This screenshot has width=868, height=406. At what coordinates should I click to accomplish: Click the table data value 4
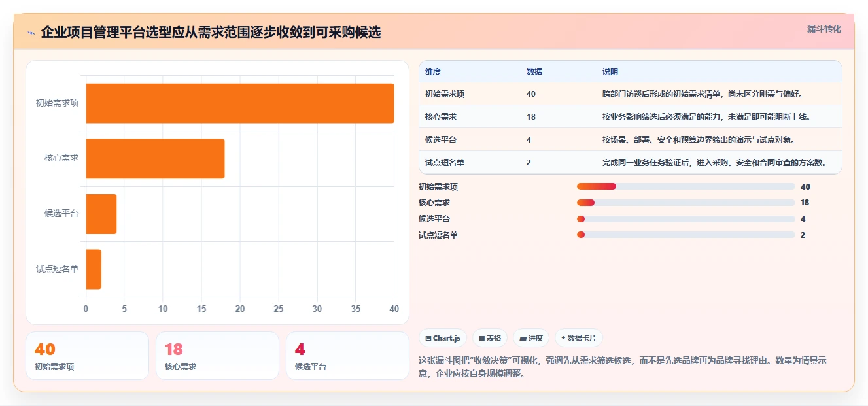pos(529,140)
